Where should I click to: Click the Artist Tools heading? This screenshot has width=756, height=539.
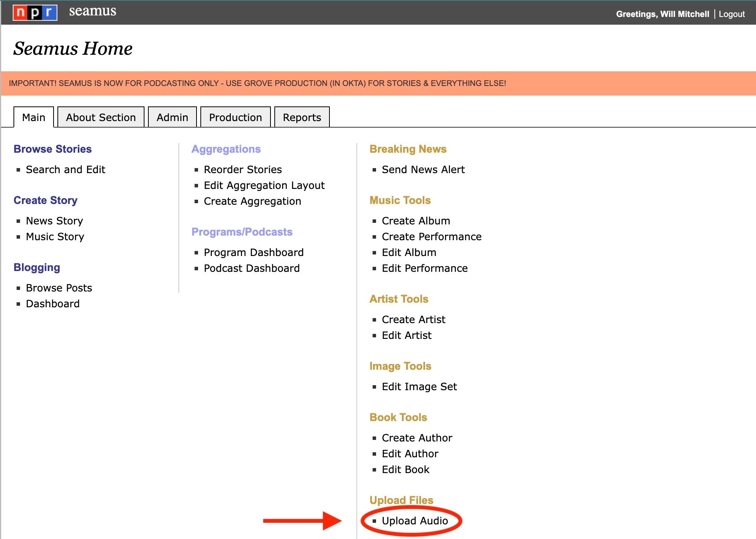(399, 299)
